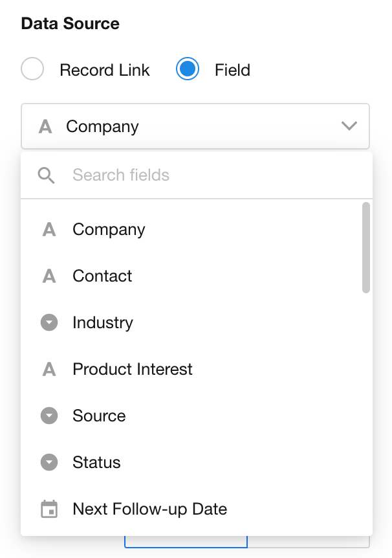Image resolution: width=392 pixels, height=558 pixels.
Task: Click the calendar icon beside Next Follow-up Date
Action: (49, 509)
